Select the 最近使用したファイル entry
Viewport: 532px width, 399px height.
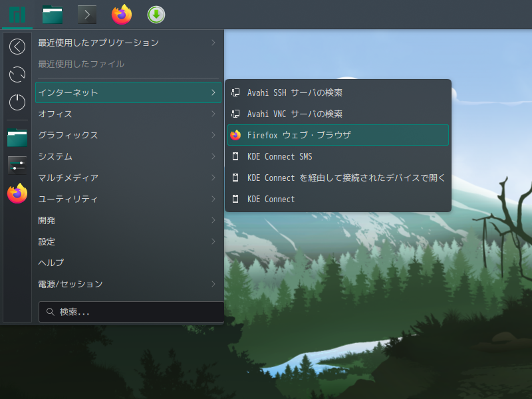point(128,64)
